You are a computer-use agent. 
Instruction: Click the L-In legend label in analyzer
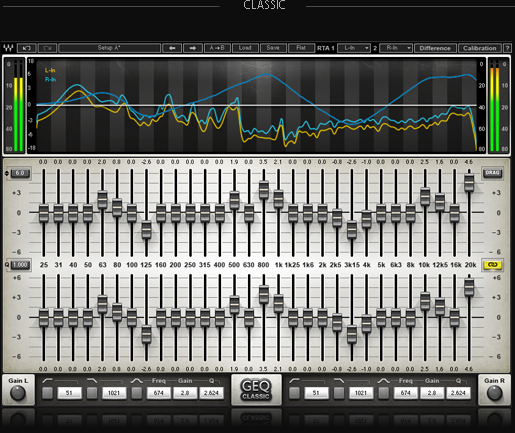[50, 70]
